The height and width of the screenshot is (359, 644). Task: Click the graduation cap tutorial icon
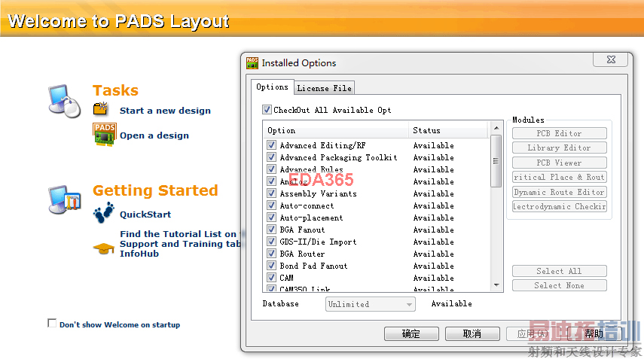tap(103, 248)
